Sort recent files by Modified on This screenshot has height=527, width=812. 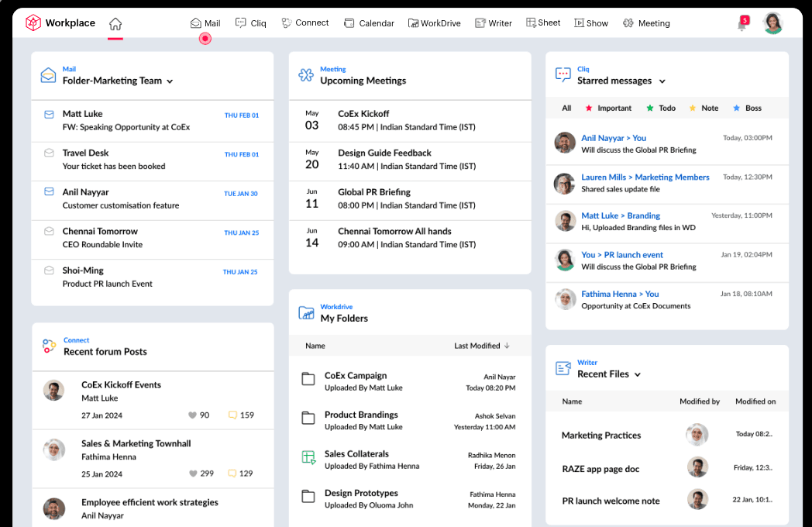tap(755, 401)
